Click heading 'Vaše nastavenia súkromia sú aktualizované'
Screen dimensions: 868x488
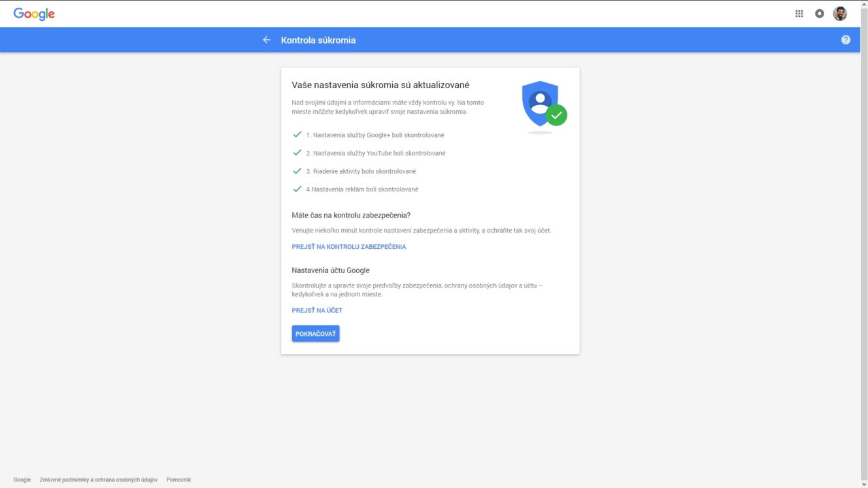point(380,85)
